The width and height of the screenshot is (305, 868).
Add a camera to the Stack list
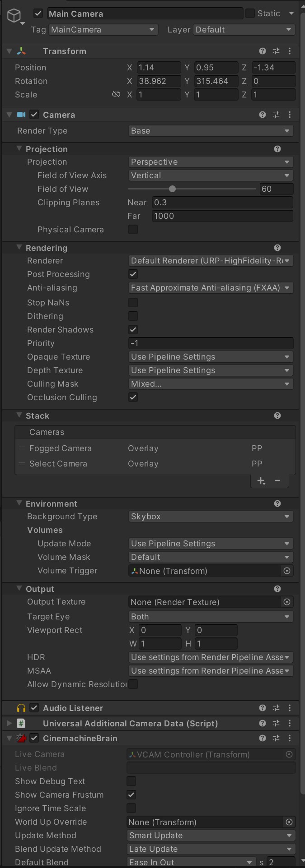(x=261, y=481)
